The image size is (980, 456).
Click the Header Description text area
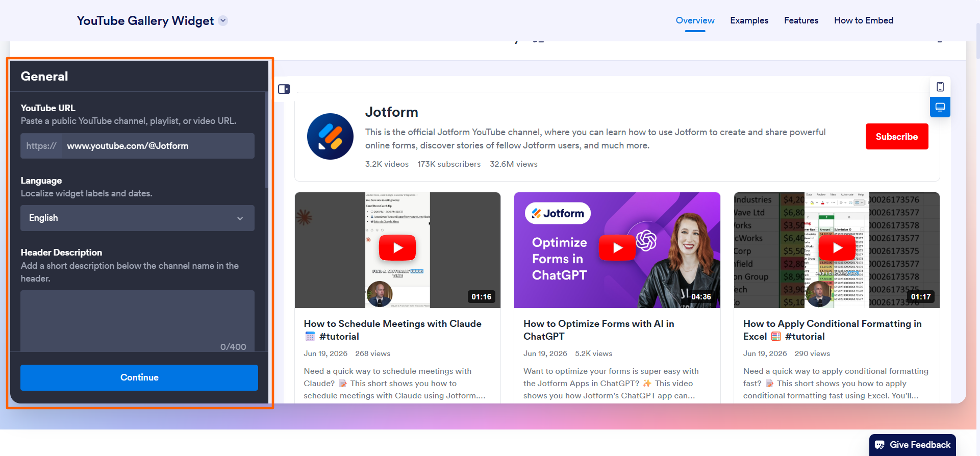(137, 321)
